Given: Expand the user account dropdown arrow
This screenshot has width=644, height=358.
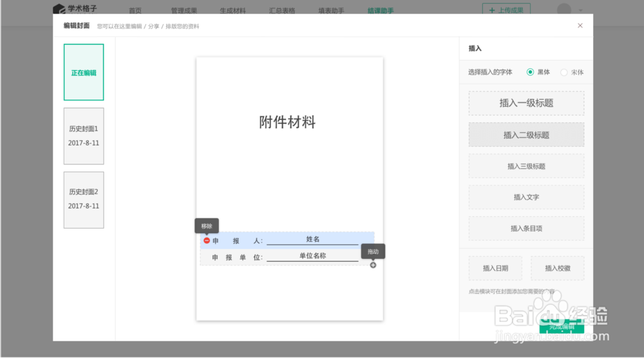Looking at the screenshot, I should pyautogui.click(x=580, y=11).
